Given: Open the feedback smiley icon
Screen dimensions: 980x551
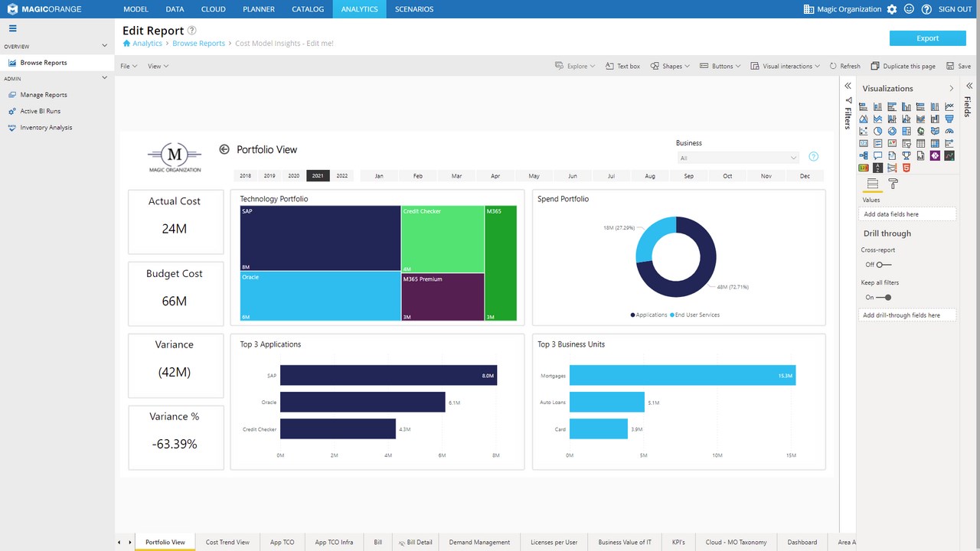Looking at the screenshot, I should [910, 9].
